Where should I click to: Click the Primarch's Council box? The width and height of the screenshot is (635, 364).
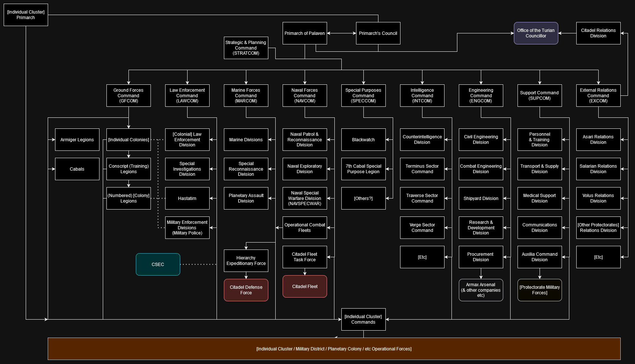pos(378,33)
